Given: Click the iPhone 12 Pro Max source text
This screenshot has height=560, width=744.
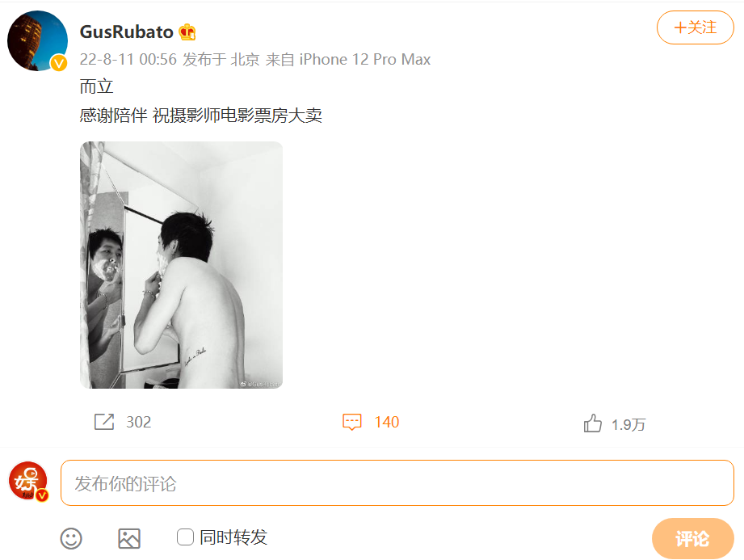Looking at the screenshot, I should [x=365, y=59].
